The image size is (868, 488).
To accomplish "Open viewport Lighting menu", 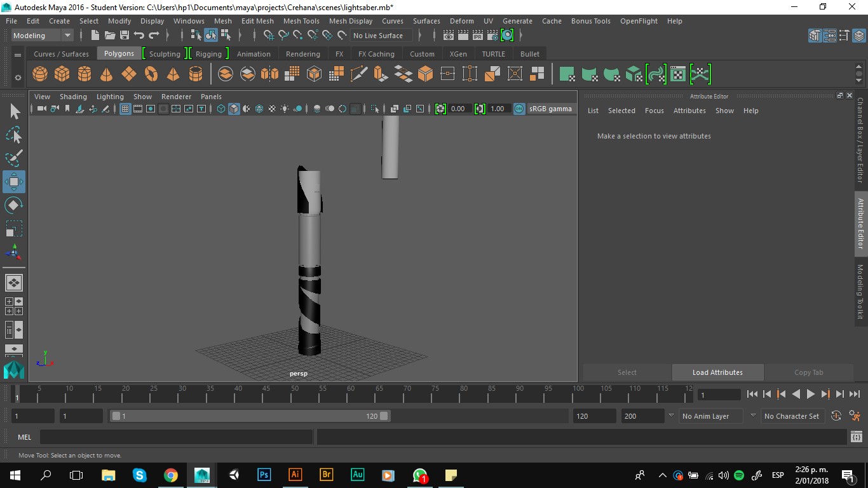I will [x=110, y=97].
